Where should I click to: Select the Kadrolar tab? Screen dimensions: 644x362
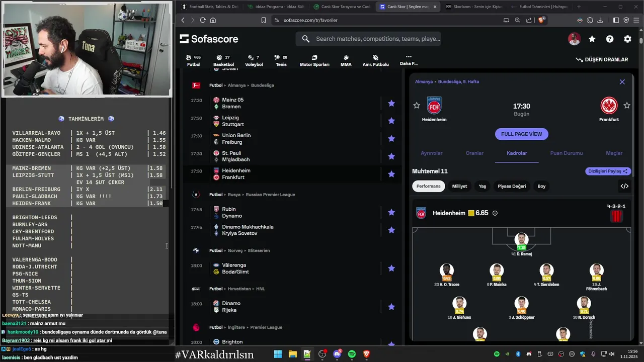(x=517, y=153)
